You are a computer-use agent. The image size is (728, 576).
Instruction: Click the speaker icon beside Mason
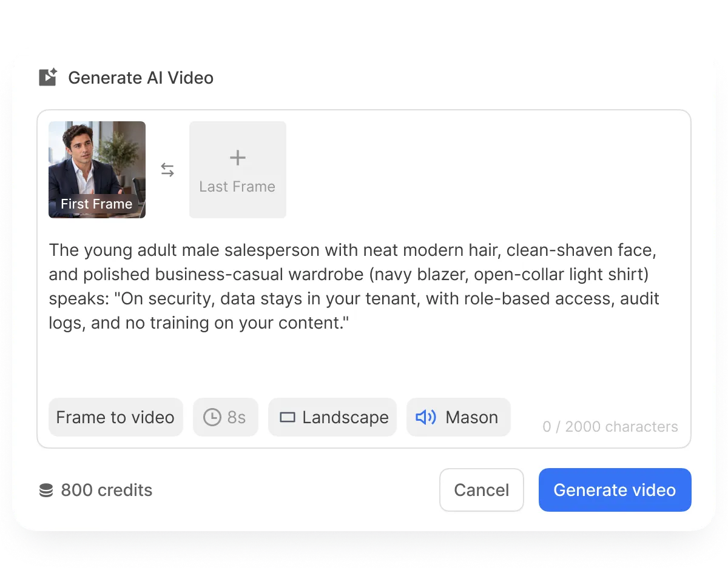(x=426, y=417)
